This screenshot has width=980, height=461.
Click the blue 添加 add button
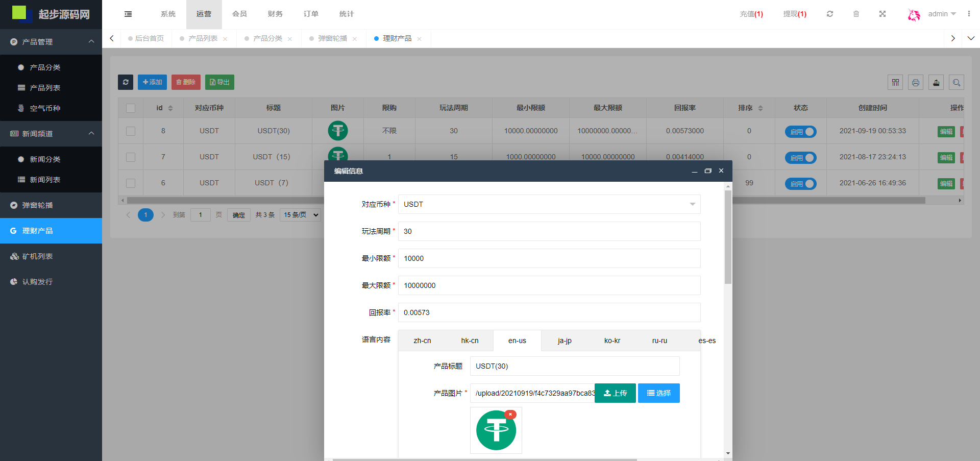coord(152,82)
